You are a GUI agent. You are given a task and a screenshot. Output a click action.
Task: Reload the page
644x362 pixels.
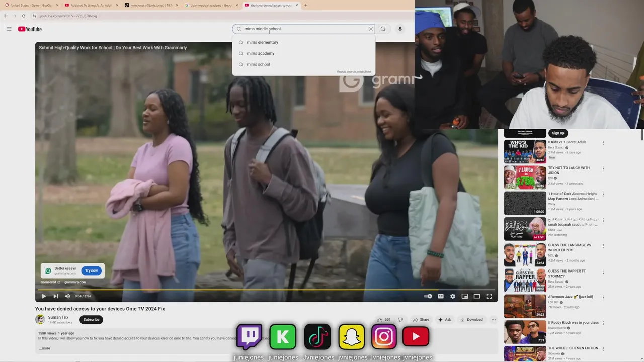click(x=23, y=16)
